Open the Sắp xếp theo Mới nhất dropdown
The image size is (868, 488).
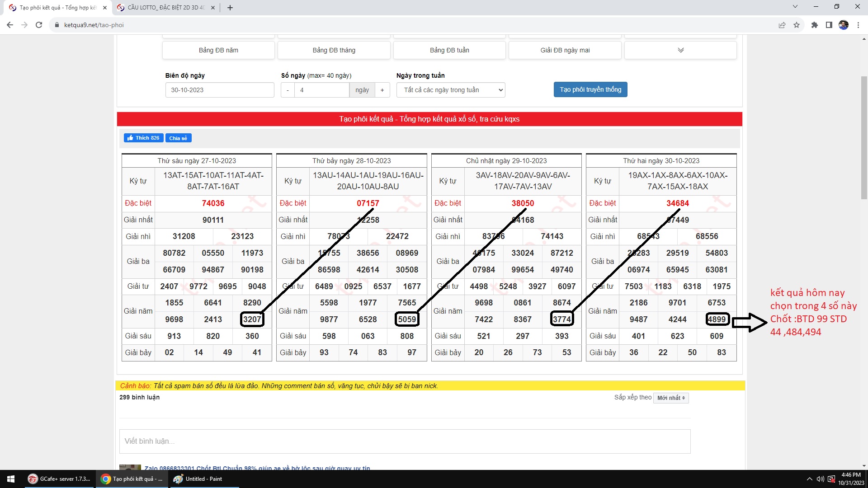click(x=670, y=398)
